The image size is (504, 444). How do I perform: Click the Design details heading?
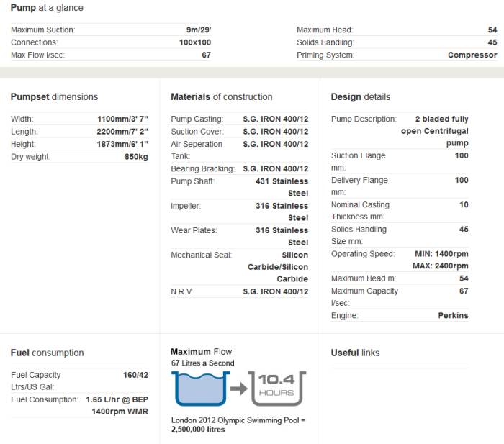tap(360, 97)
